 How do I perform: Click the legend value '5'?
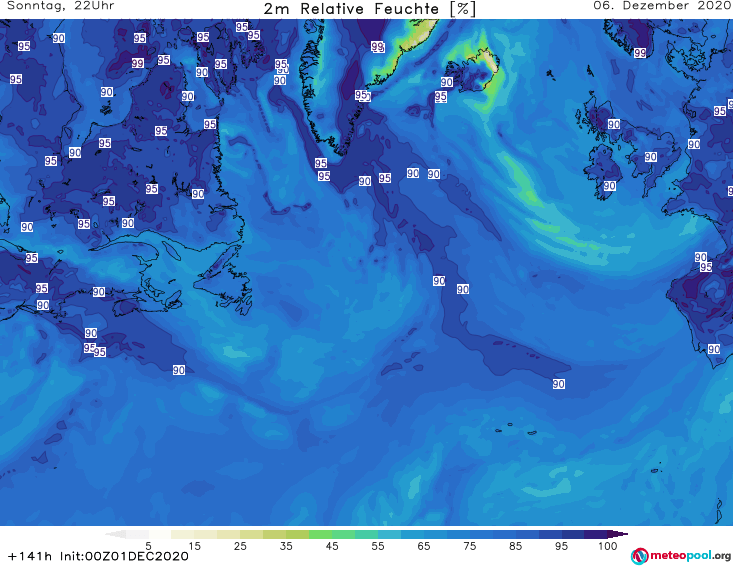coord(148,546)
